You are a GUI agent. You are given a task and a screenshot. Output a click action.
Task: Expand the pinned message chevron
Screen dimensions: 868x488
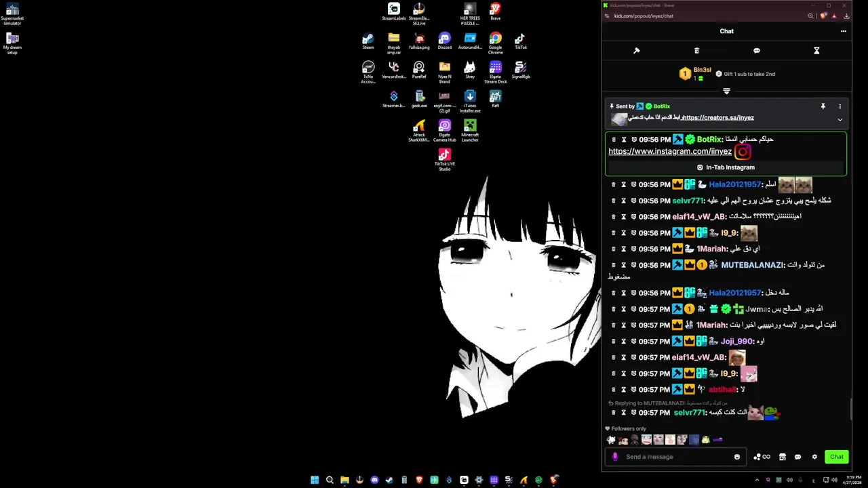840,120
